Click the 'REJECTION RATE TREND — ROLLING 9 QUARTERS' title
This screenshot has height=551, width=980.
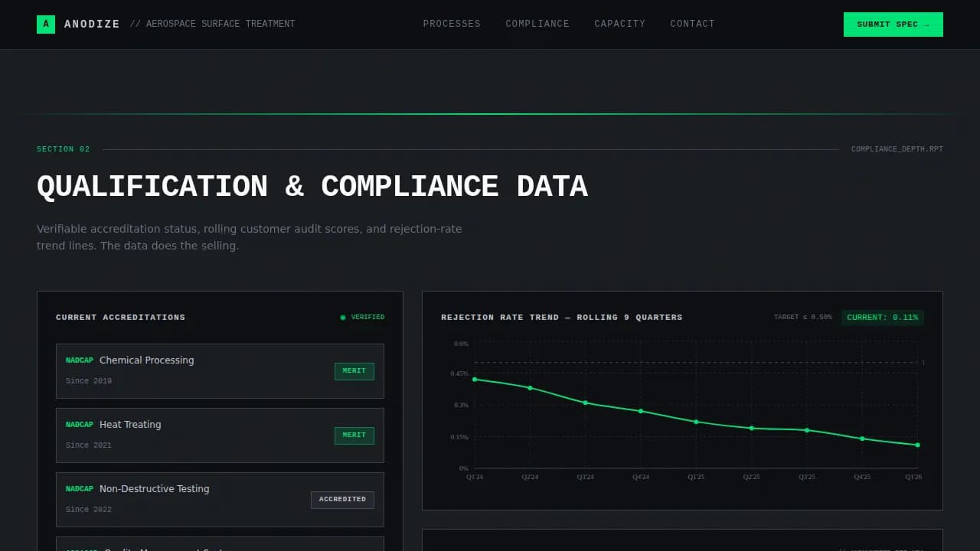click(562, 318)
